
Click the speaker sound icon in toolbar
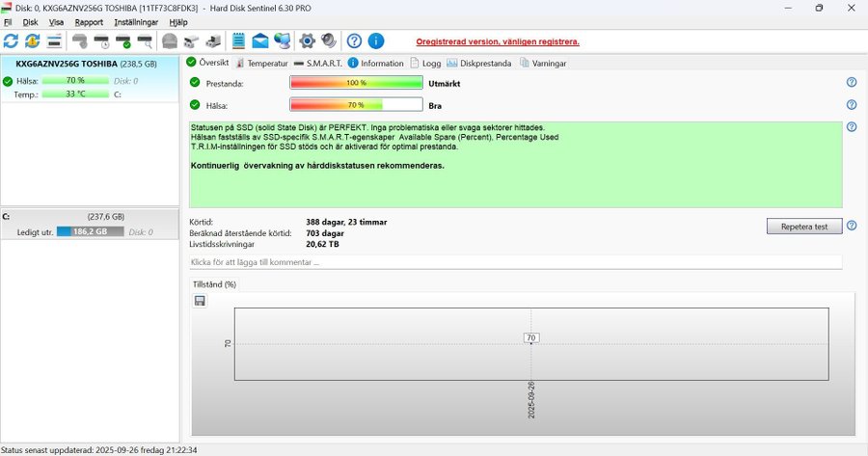click(x=329, y=40)
